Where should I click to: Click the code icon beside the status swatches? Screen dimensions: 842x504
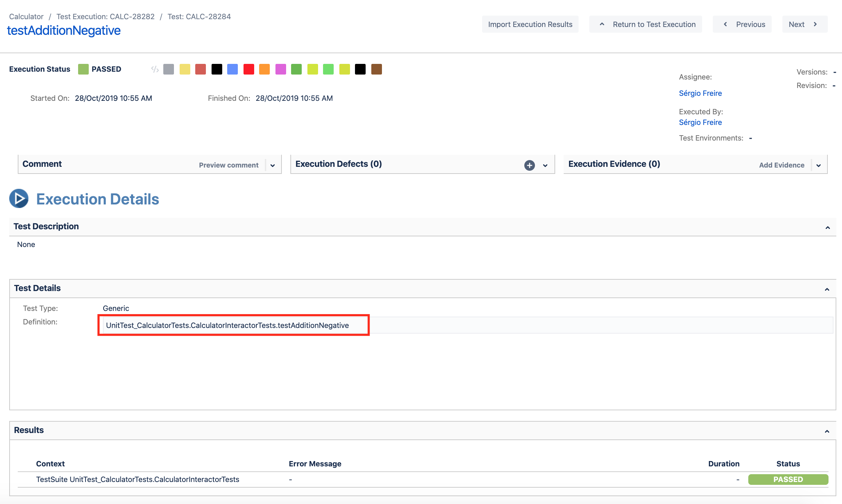[155, 69]
